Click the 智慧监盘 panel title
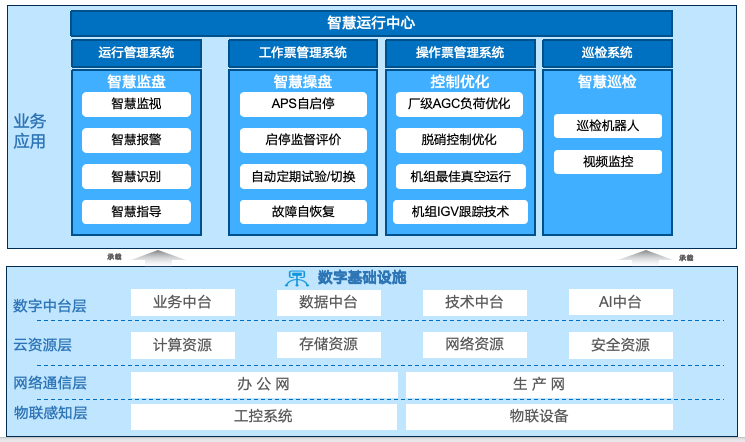 tap(136, 82)
